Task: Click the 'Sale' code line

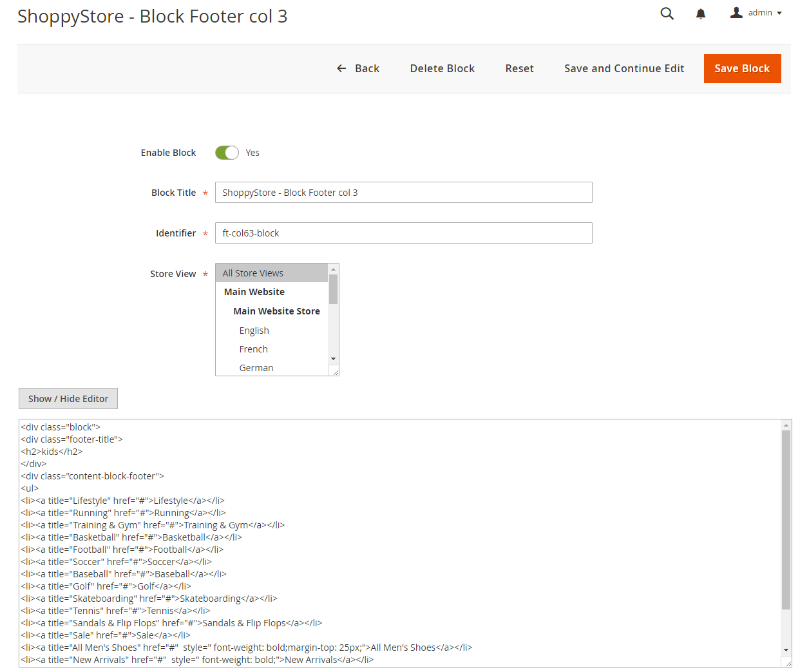Action: [x=106, y=635]
